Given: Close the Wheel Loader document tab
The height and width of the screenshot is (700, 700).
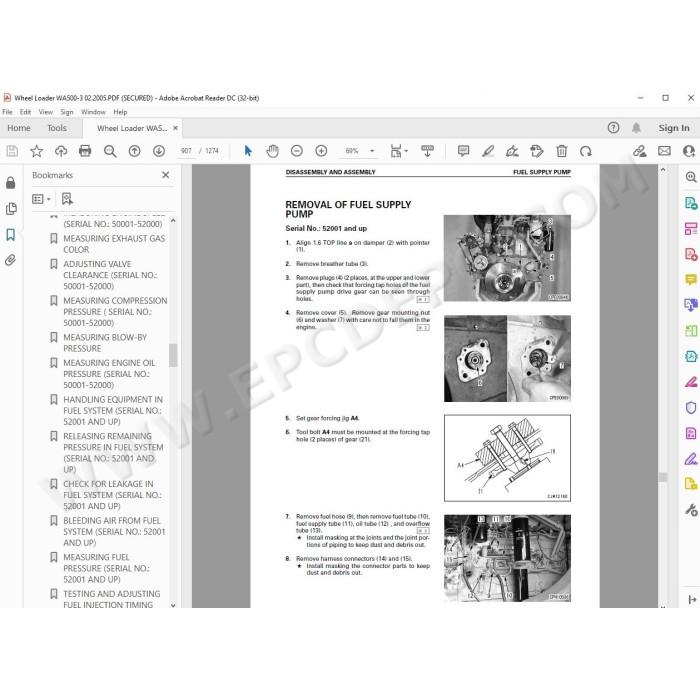Looking at the screenshot, I should point(175,128).
